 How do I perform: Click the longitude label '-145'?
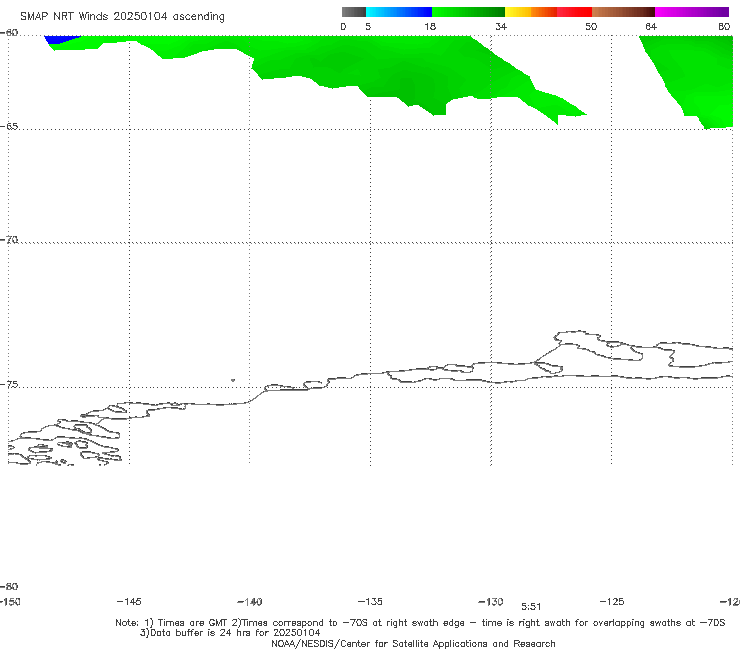129,601
